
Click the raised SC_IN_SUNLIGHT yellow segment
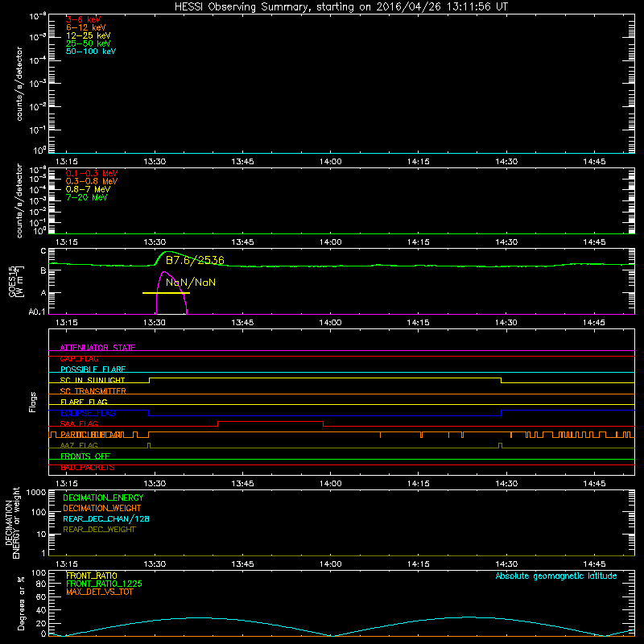tap(325, 378)
